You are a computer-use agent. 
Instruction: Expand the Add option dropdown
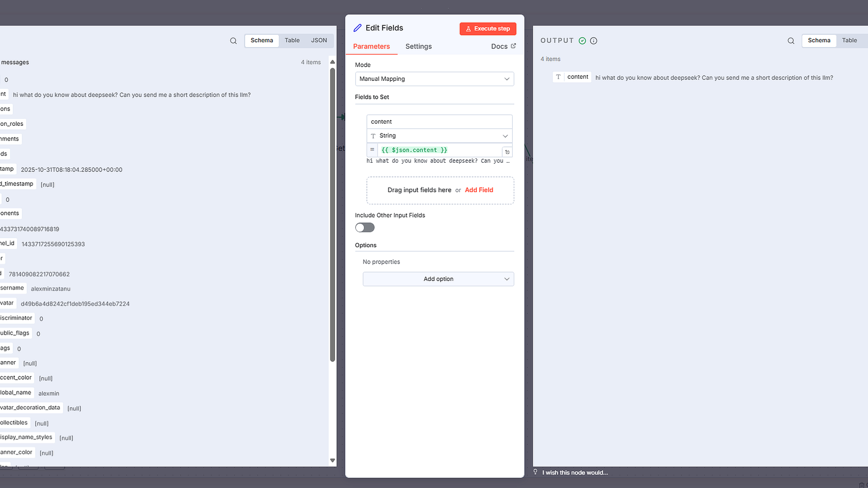[x=438, y=279]
